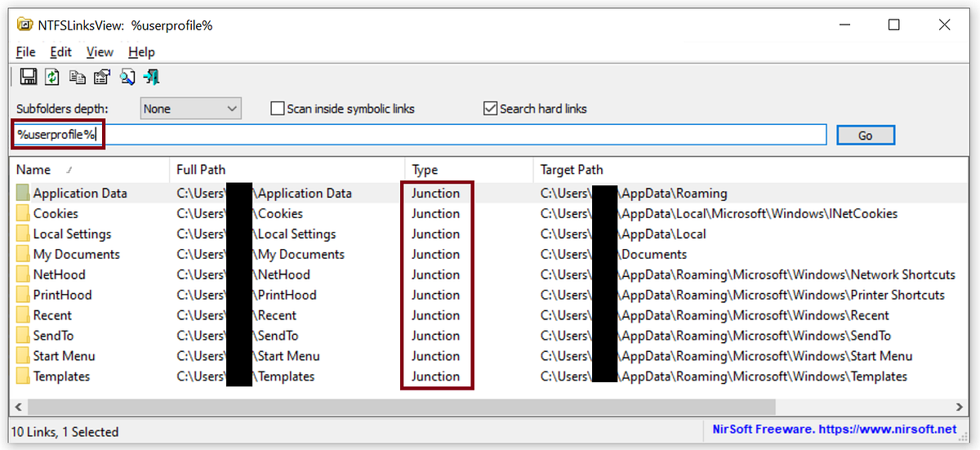Open the View menu
Image resolution: width=980 pixels, height=450 pixels.
click(100, 51)
